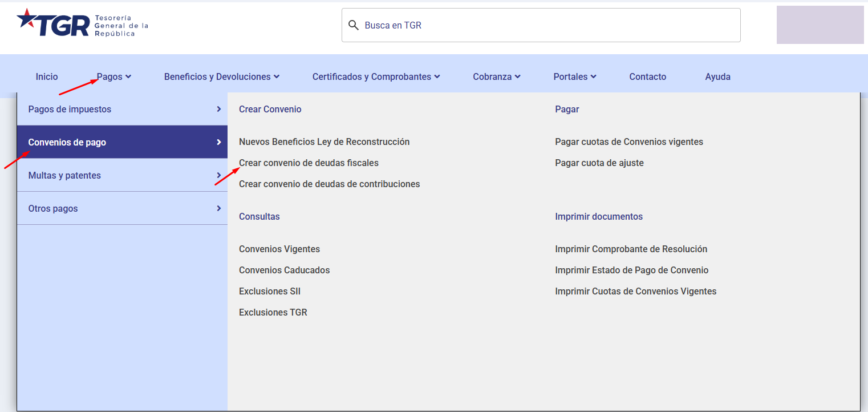The image size is (868, 412).
Task: Click the Consultas section heading
Action: pyautogui.click(x=259, y=216)
